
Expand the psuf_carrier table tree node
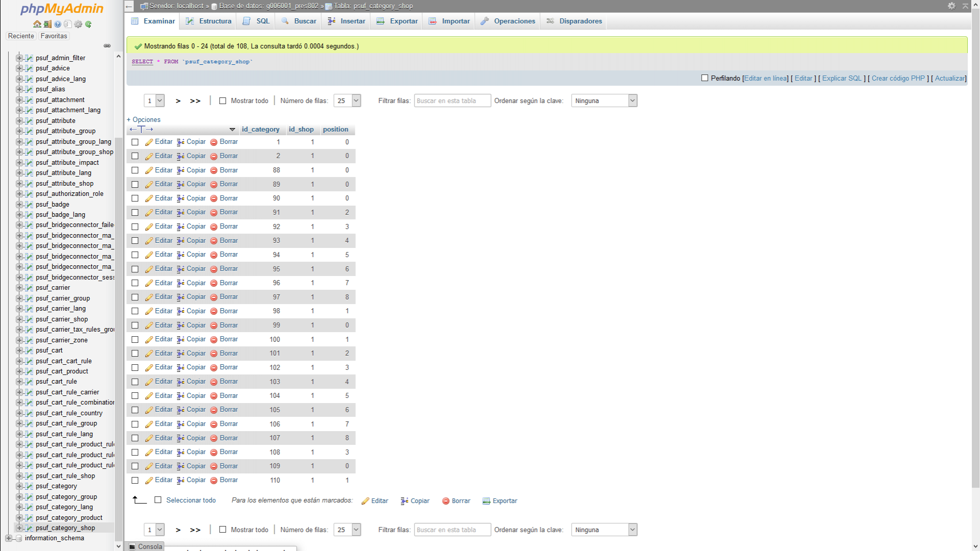[x=19, y=288]
